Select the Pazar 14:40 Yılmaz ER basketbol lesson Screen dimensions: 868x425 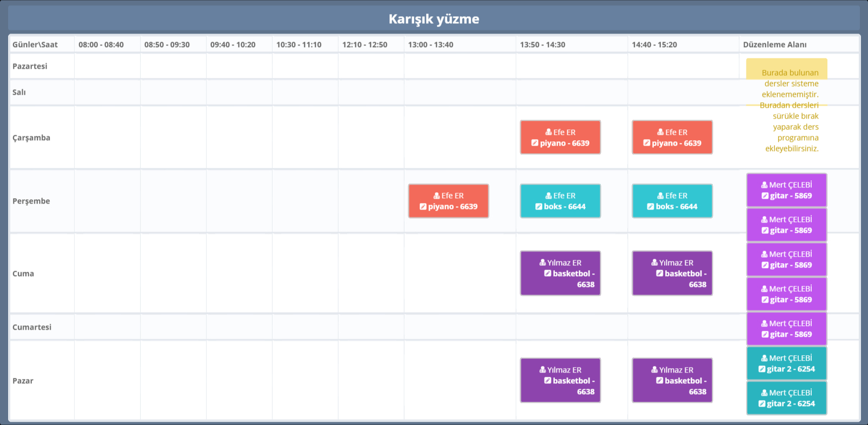(672, 381)
